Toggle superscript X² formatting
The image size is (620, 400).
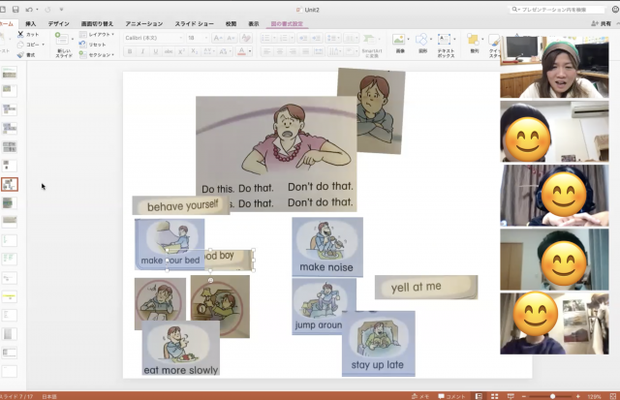[x=181, y=51]
